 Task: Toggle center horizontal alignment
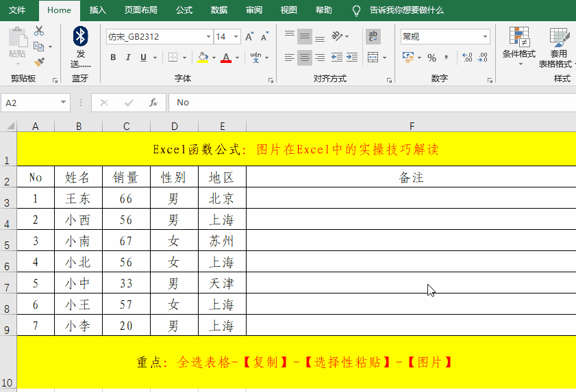(305, 57)
